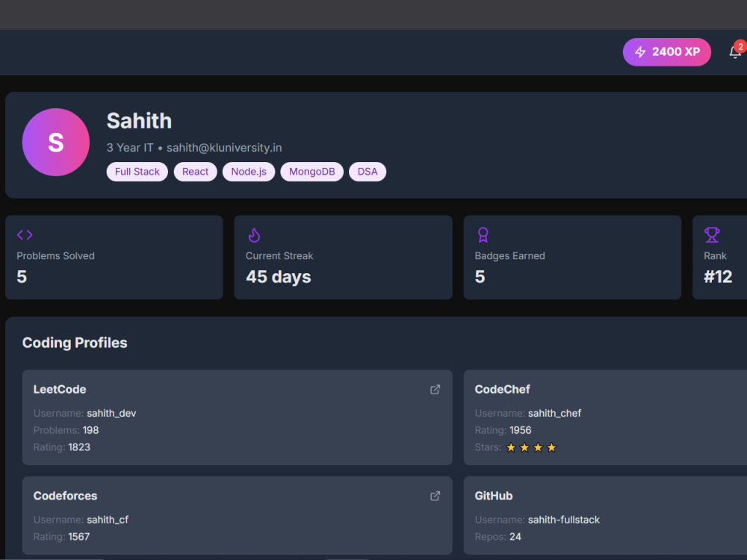Click the Sahith profile name heading
This screenshot has width=747, height=560.
tap(139, 121)
